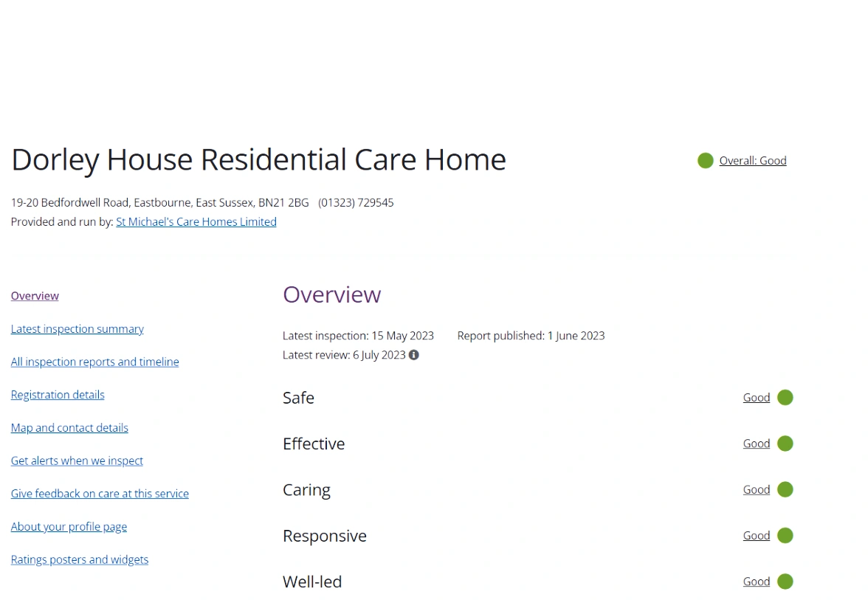Open the Overall: Good rating link
Image resolution: width=868 pixels, height=600 pixels.
coord(753,161)
